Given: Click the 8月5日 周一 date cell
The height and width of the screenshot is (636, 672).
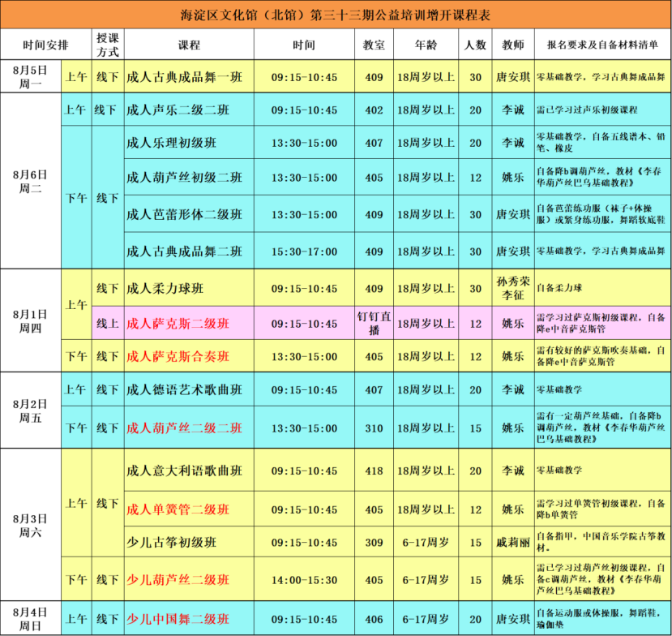Looking at the screenshot, I should coord(30,77).
